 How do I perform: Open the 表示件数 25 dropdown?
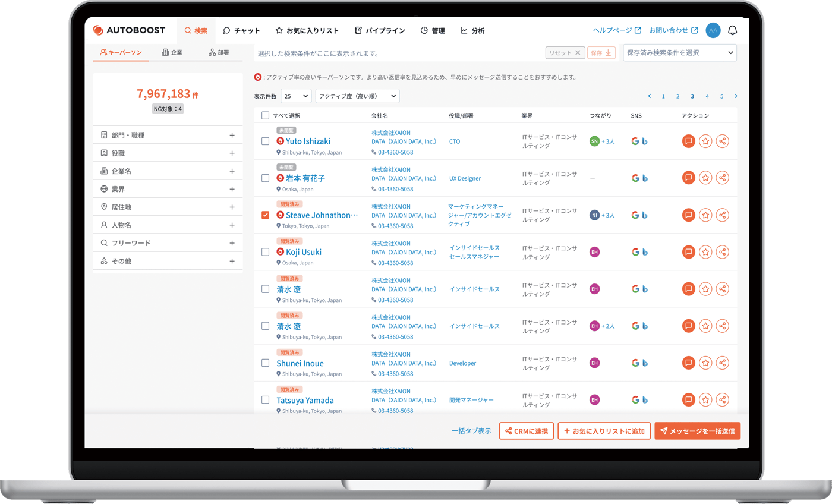(x=296, y=96)
